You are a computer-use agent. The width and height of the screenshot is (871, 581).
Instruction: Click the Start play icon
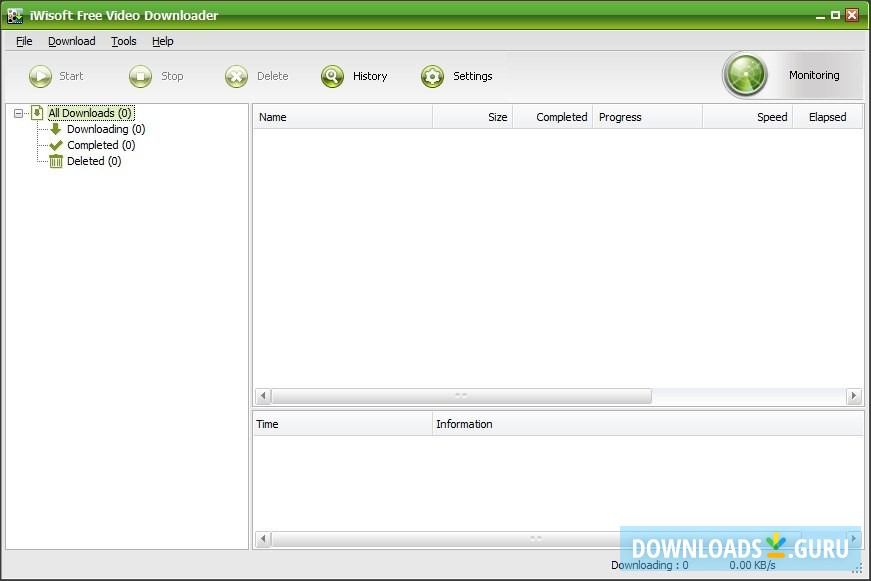(x=40, y=76)
